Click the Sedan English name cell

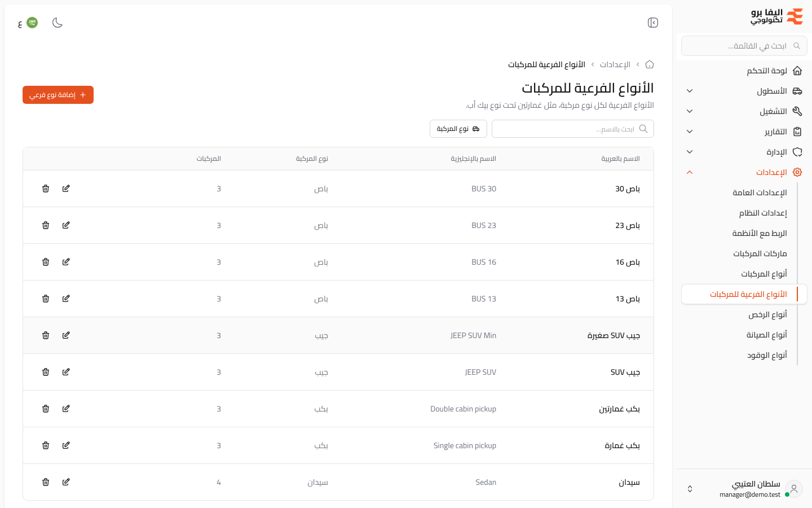point(486,482)
